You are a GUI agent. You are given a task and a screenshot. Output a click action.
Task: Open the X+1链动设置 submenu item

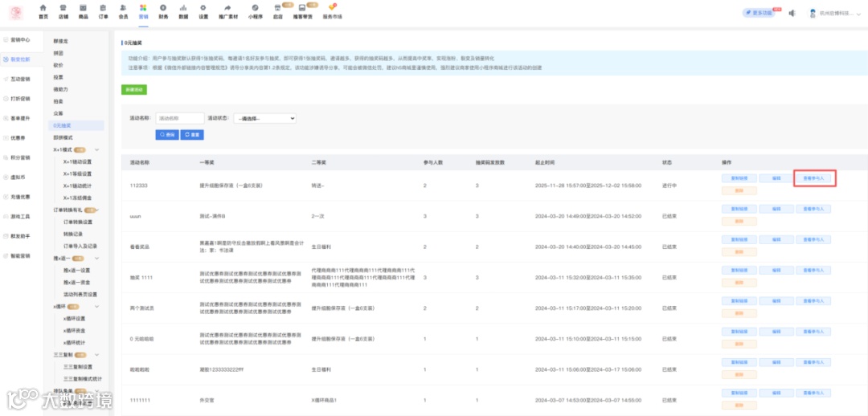77,161
